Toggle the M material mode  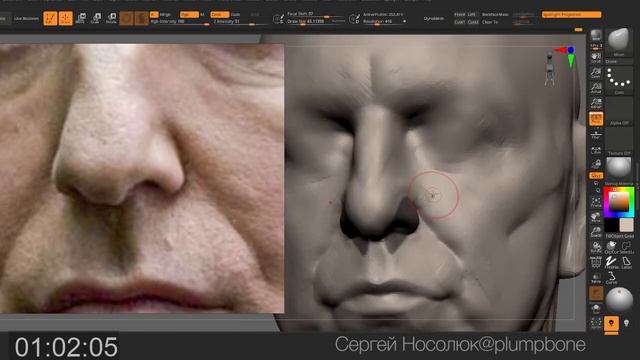pos(202,14)
